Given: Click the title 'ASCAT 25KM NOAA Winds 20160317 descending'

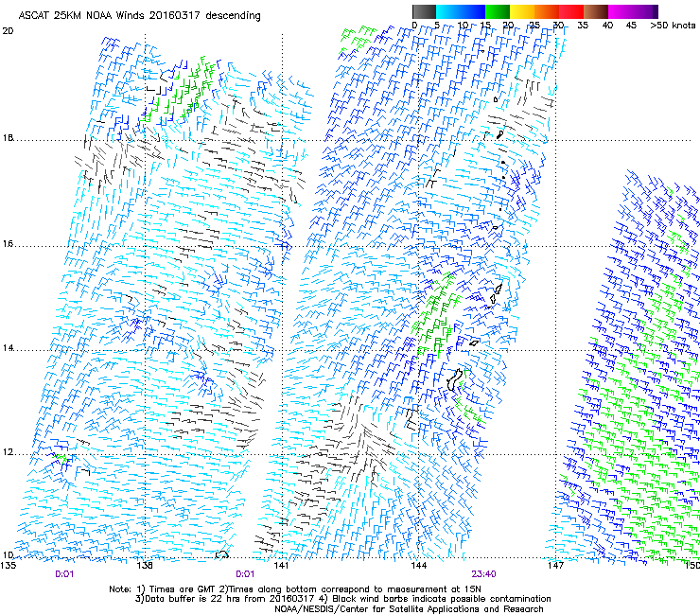Looking at the screenshot, I should coord(139,15).
